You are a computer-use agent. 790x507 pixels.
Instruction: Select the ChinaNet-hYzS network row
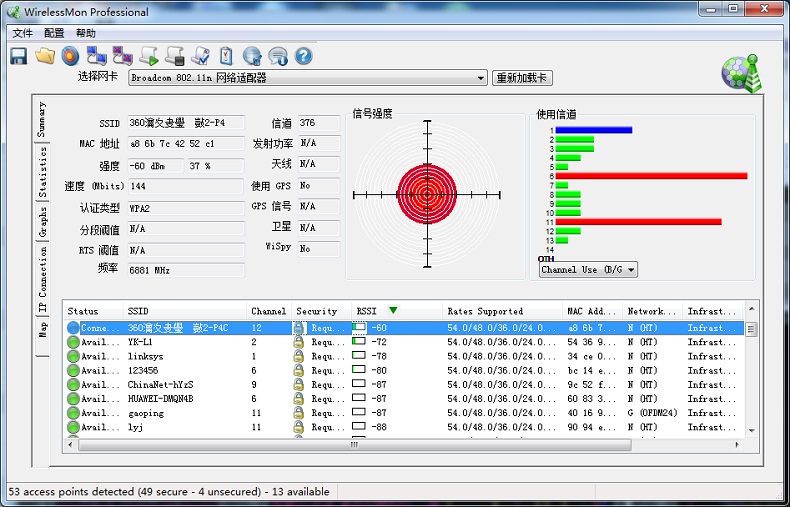point(405,385)
